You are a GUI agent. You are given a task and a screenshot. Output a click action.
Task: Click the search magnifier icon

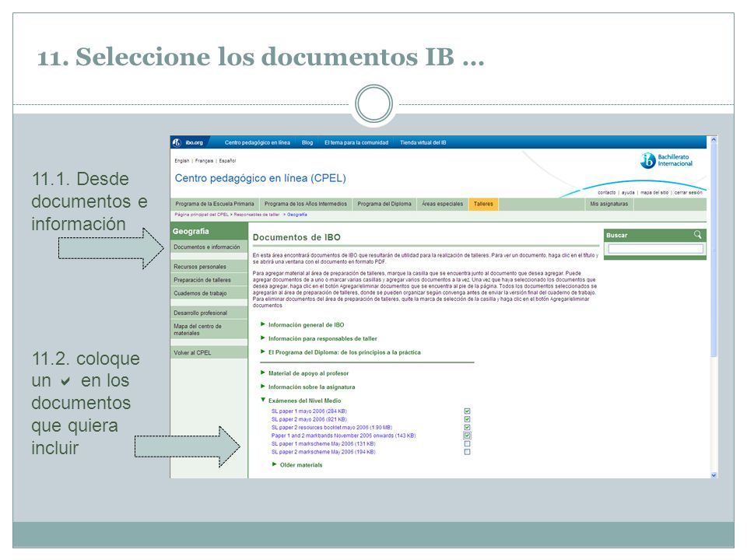click(697, 235)
